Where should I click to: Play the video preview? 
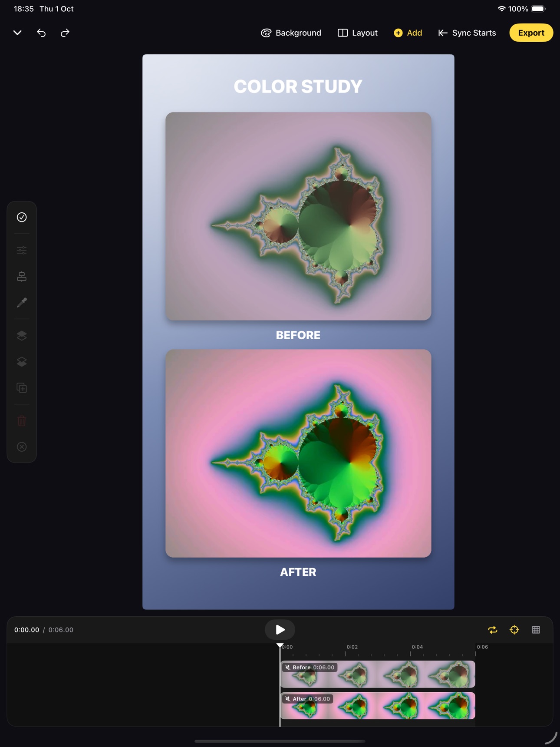(280, 629)
